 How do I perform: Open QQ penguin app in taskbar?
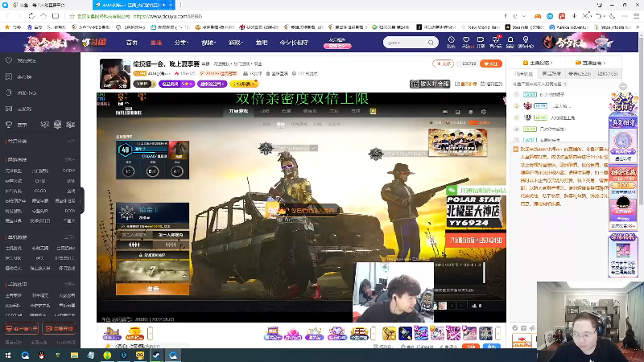tap(41, 355)
